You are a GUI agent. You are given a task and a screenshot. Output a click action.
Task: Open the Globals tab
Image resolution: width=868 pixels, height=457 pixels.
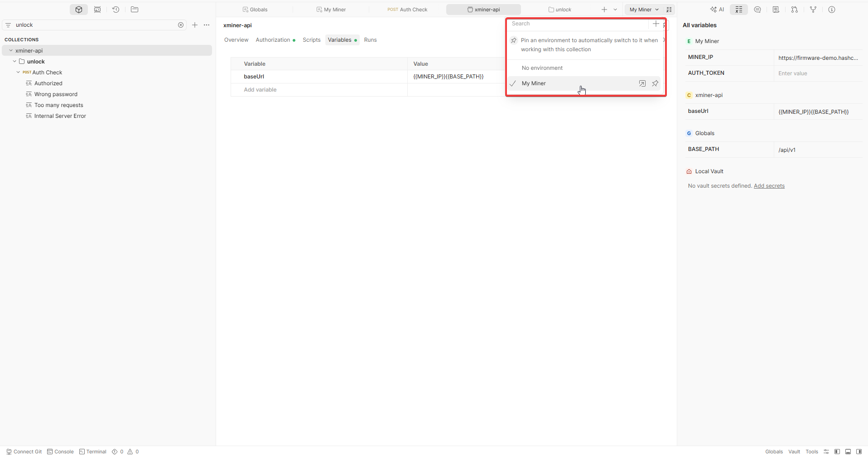255,10
